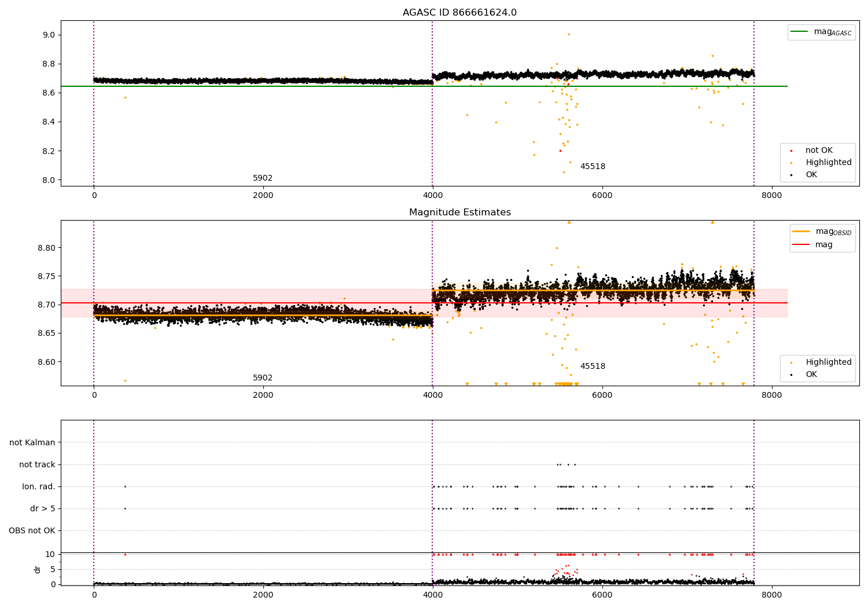Click the 2000 x-axis tick of the top plot
This screenshot has width=868, height=608.
coord(263,196)
